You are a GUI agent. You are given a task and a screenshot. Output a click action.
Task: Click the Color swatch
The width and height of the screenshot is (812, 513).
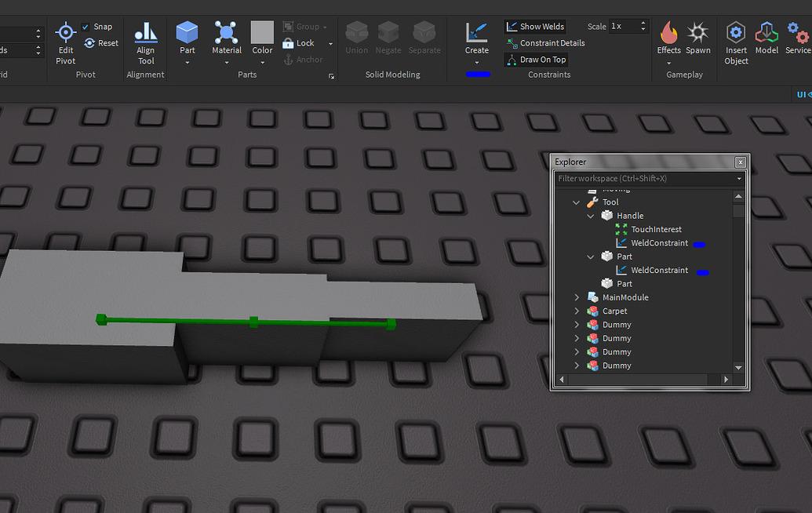[x=262, y=33]
